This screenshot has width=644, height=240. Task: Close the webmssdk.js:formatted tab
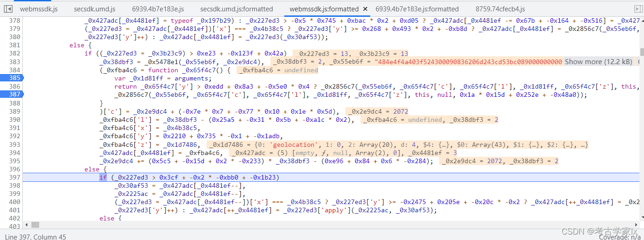pos(365,9)
